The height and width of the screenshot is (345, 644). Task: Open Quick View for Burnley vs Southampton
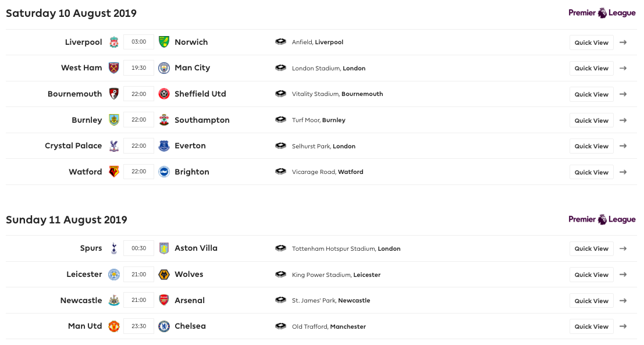(592, 120)
